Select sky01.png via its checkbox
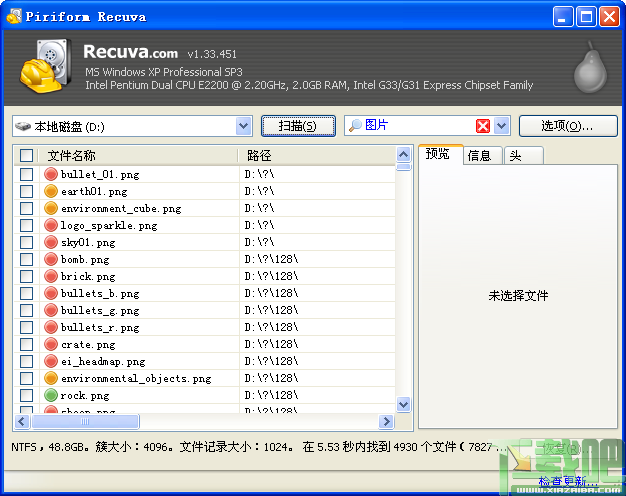626x496 pixels. pyautogui.click(x=26, y=242)
